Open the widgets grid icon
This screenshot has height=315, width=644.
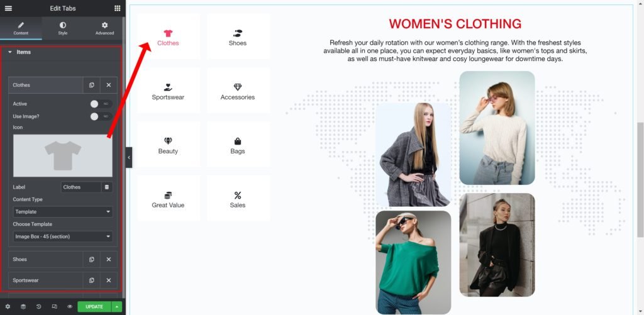(118, 8)
